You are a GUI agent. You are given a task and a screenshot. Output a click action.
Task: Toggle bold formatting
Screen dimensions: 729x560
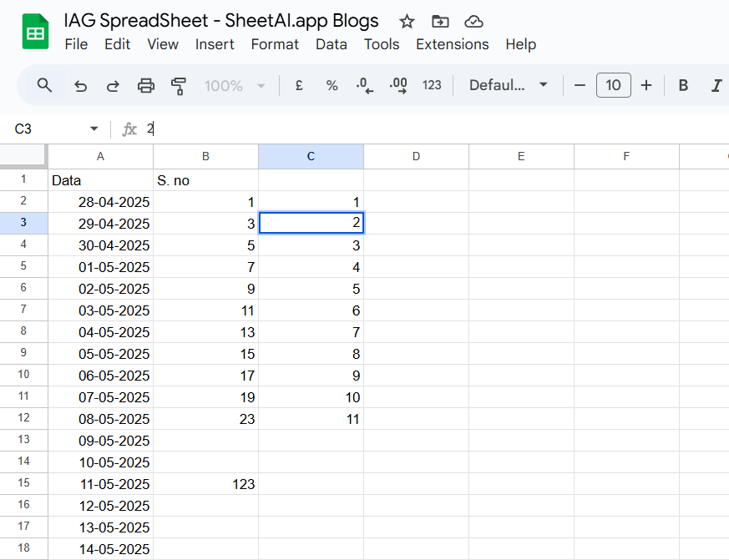click(683, 85)
